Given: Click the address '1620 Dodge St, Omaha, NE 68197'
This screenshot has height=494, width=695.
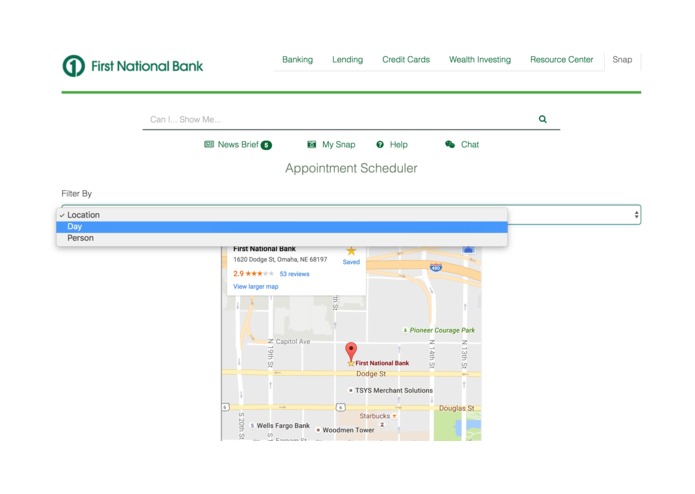Looking at the screenshot, I should (280, 260).
